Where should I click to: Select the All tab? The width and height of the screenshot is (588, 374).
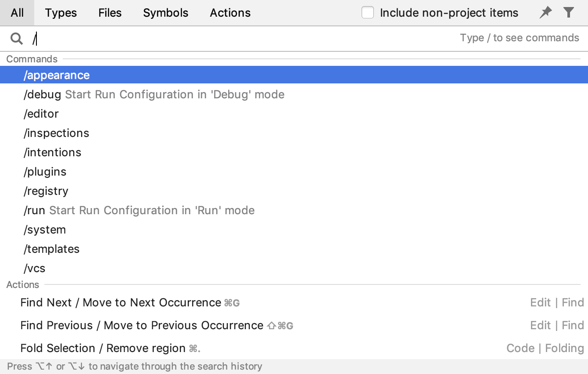(x=17, y=13)
